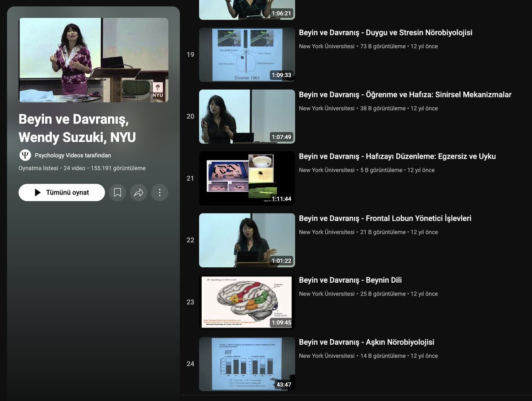Open the partially visible 1:06:21 video thumbnail
This screenshot has width=532, height=401.
(247, 10)
